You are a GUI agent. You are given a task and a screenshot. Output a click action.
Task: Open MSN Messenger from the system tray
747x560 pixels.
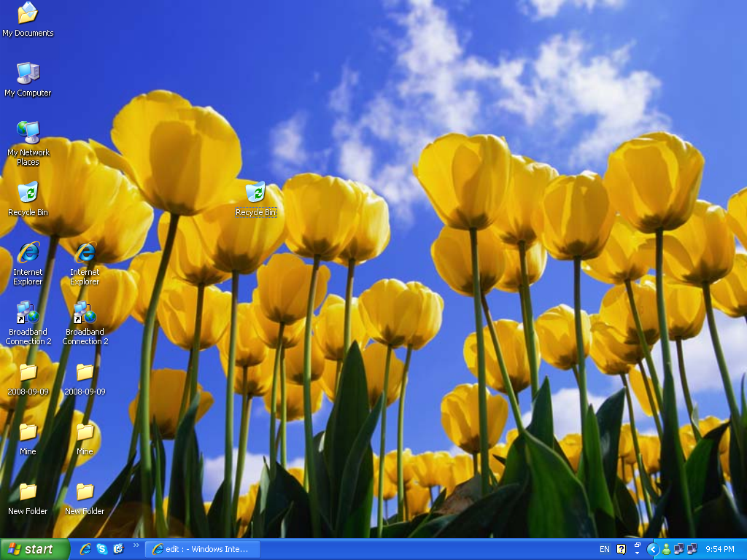pos(666,549)
